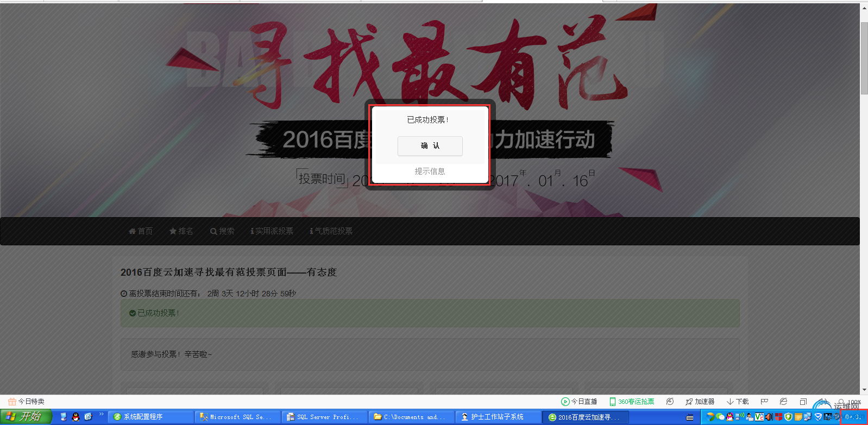Viewport: 868px width, 425px height.
Task: Open the Windows 开始 start menu
Action: pyautogui.click(x=26, y=417)
